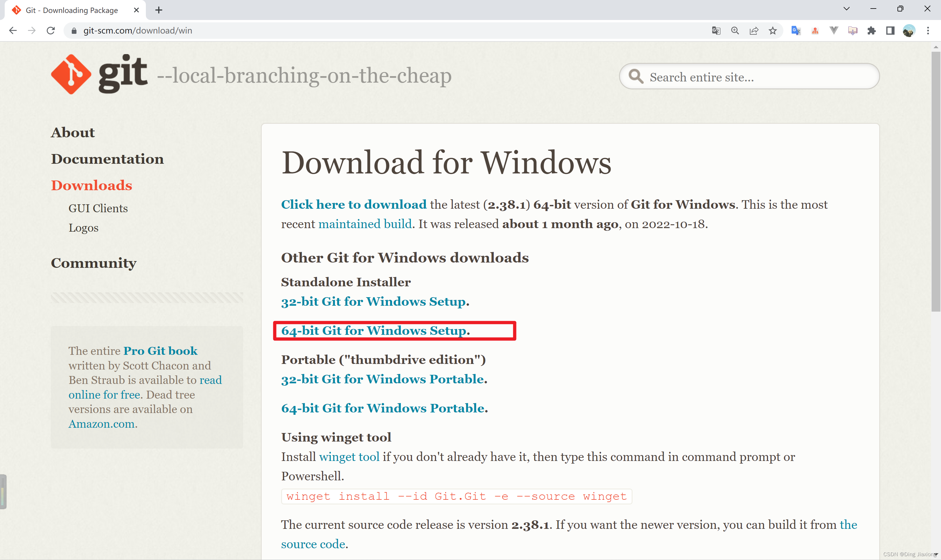Click the screen capture extension icon
This screenshot has width=941, height=560.
(x=853, y=31)
